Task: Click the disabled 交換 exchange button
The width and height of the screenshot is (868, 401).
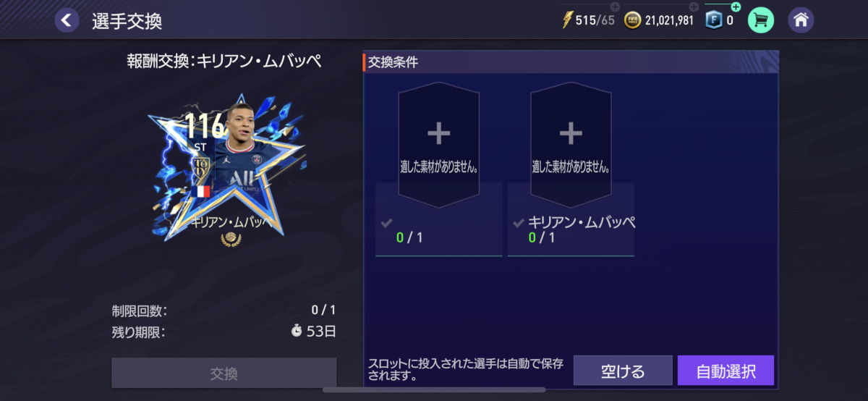Action: (224, 373)
